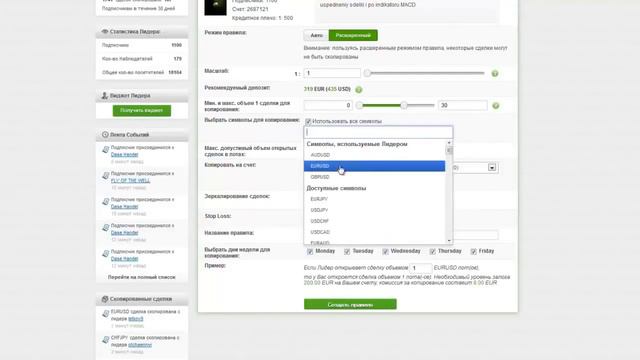The height and width of the screenshot is (360, 640).
Task: Open the green help icon next to the max volume field
Action: [x=496, y=106]
